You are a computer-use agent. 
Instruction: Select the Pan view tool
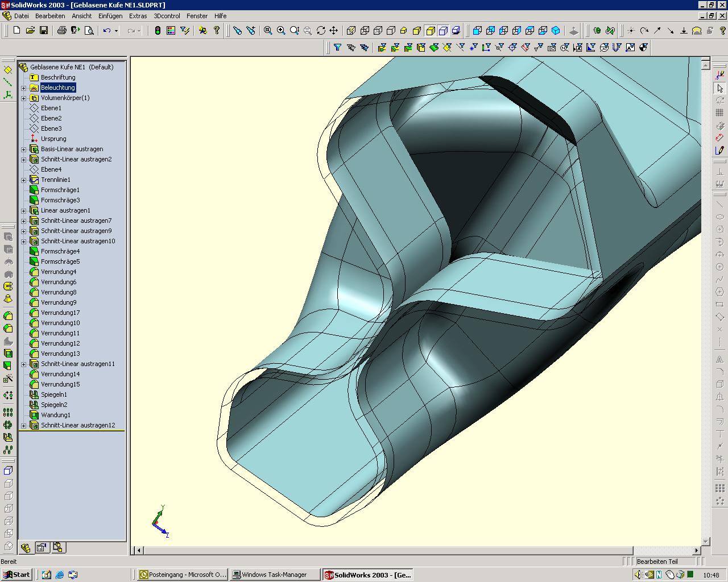pyautogui.click(x=334, y=30)
